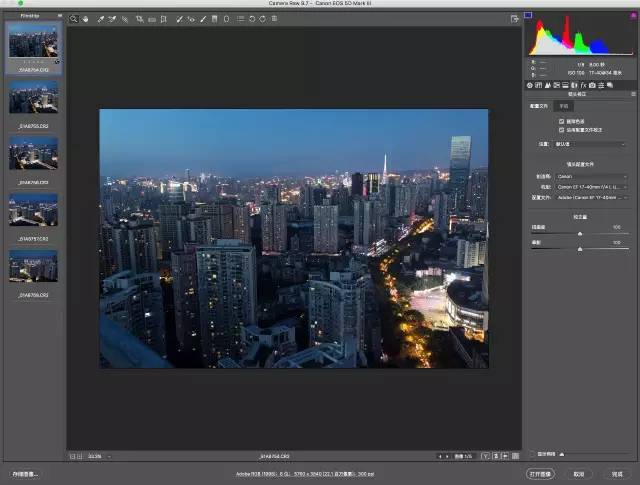Activate the Crop tool
640x485 pixels.
[x=139, y=19]
